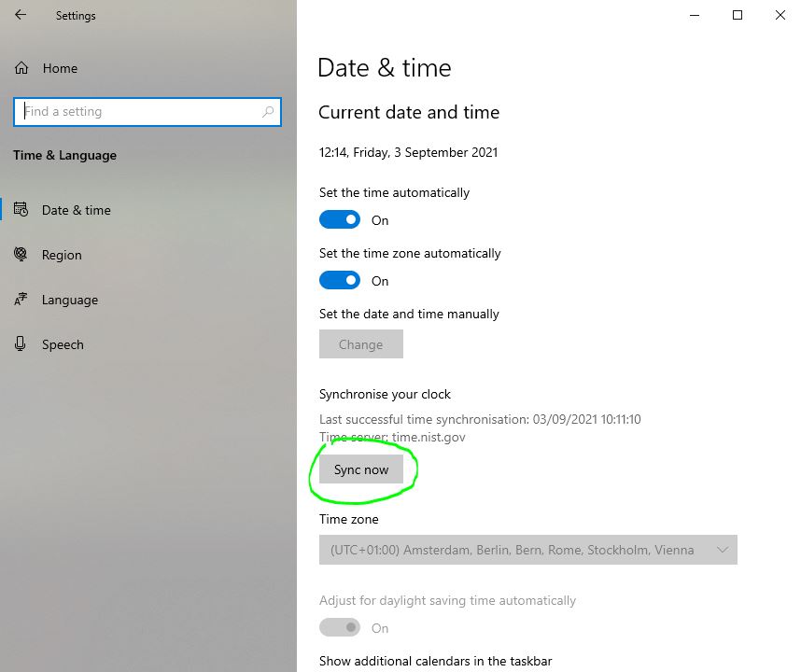Click the Speech microphone icon
The image size is (801, 672).
[20, 344]
